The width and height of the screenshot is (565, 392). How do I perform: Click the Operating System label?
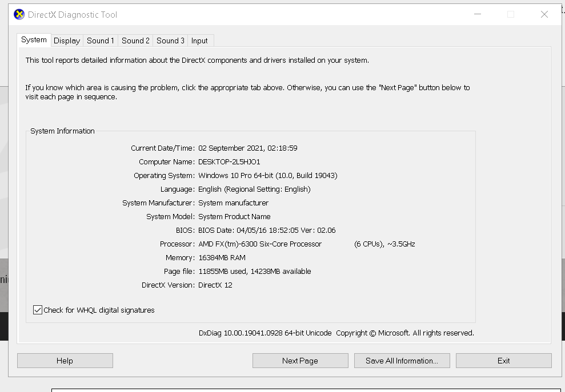(164, 175)
